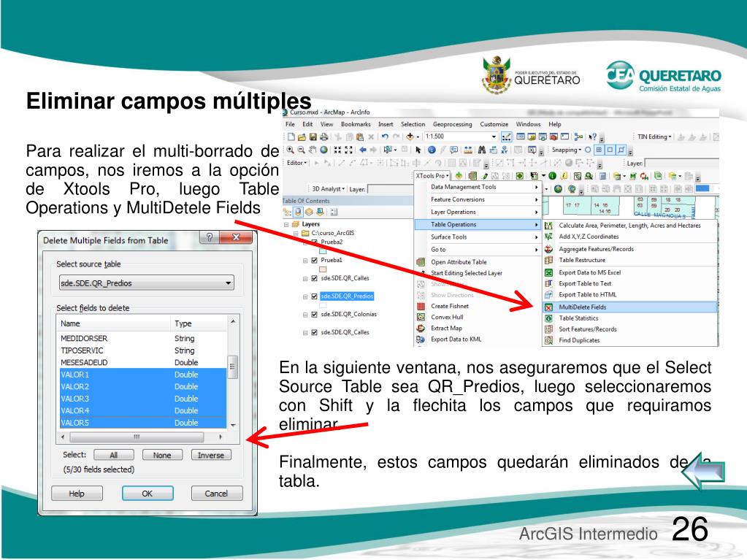Image resolution: width=747 pixels, height=560 pixels.
Task: Uncheck the Prueba2 layer checkbox
Action: coord(315,242)
